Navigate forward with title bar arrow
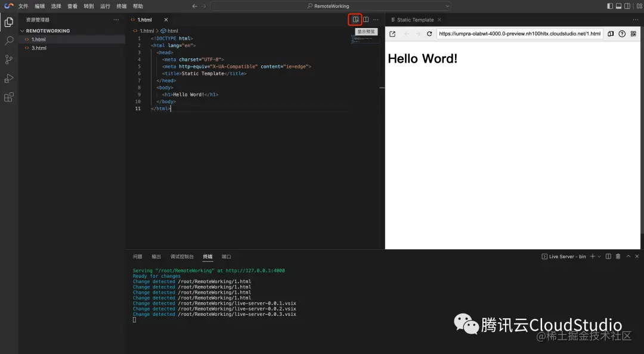This screenshot has height=354, width=644. [x=203, y=6]
